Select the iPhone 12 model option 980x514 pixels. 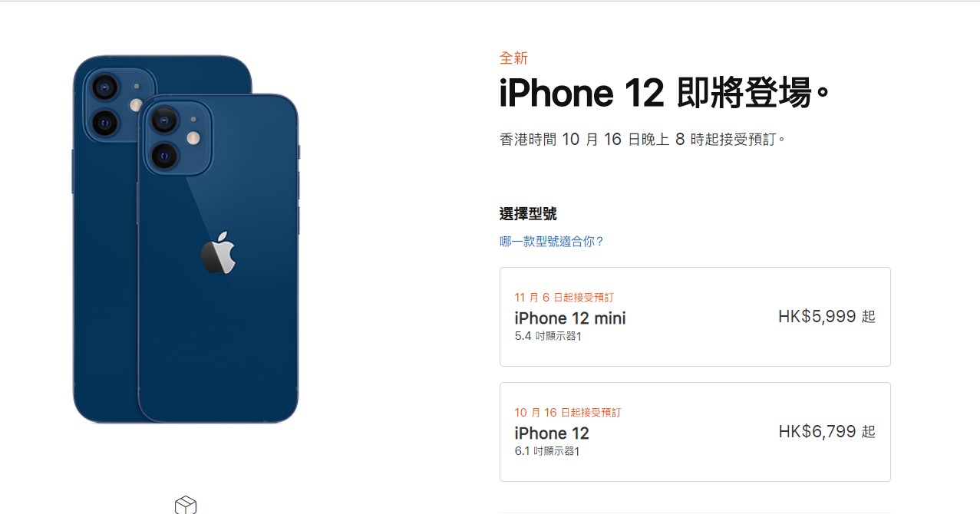[695, 432]
